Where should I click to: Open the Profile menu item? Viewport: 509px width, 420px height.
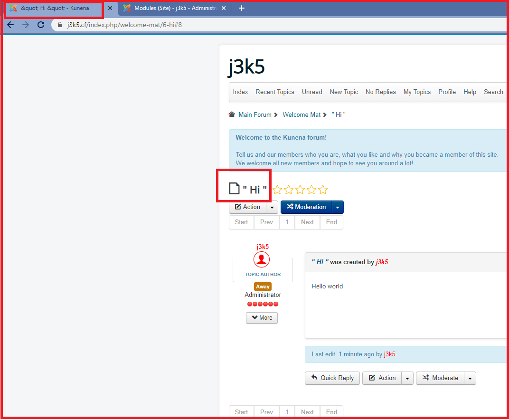[x=447, y=92]
